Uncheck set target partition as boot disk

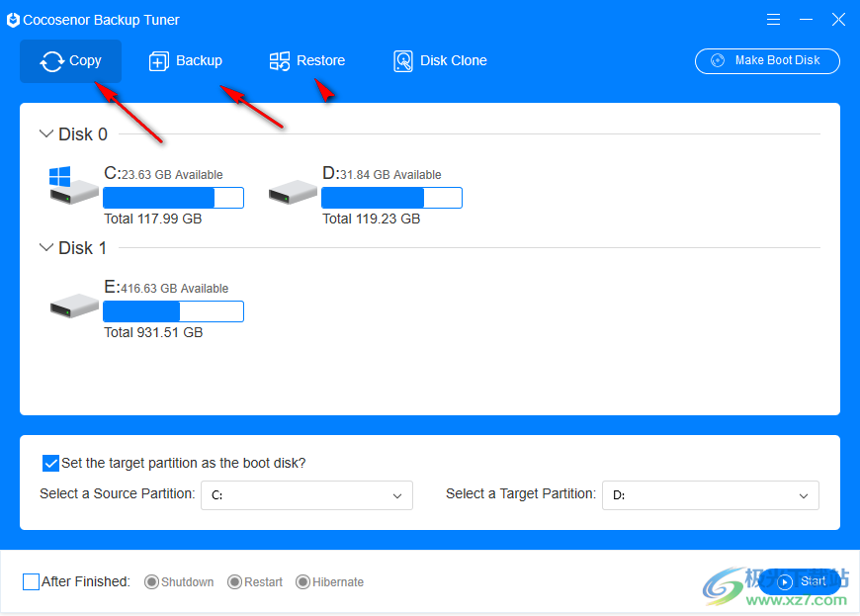pos(50,463)
